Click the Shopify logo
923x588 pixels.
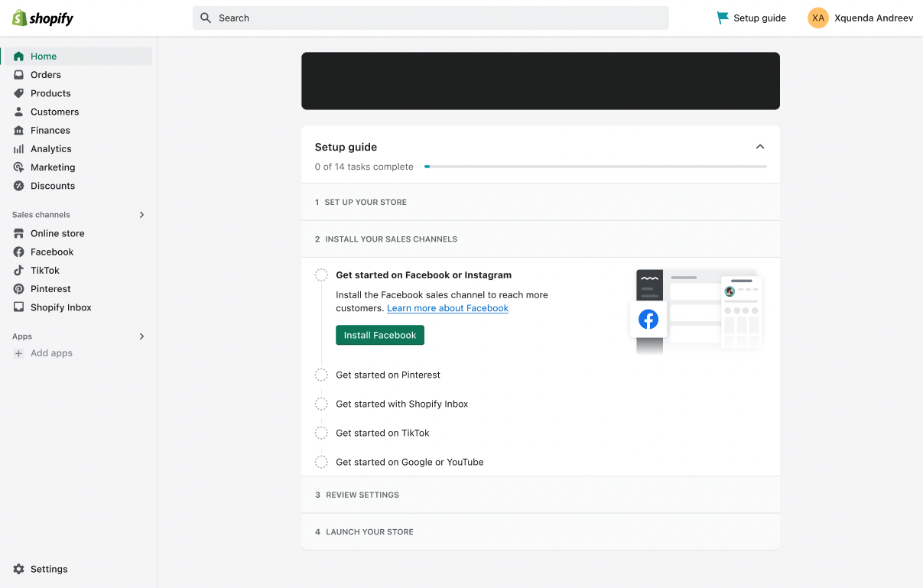coord(43,18)
